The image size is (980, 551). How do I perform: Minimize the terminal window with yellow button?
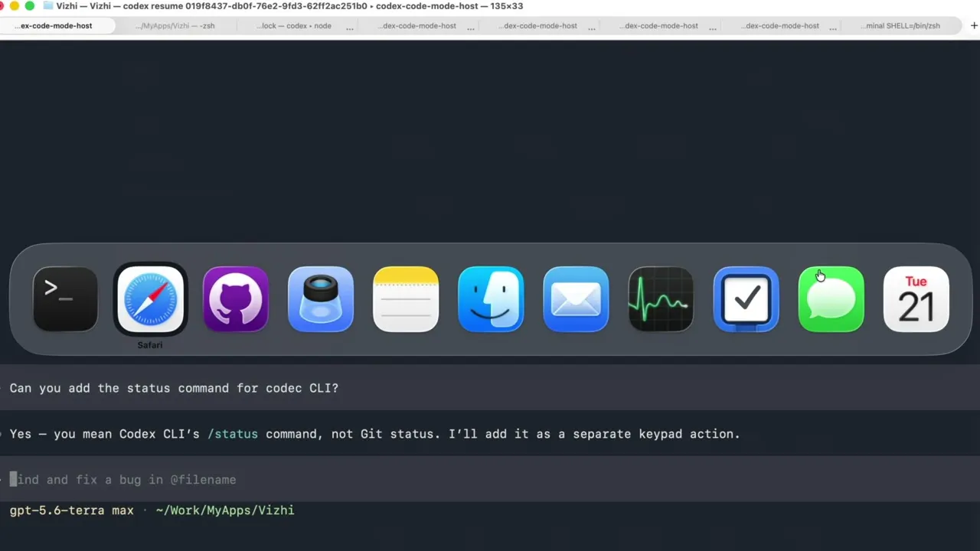click(x=14, y=6)
